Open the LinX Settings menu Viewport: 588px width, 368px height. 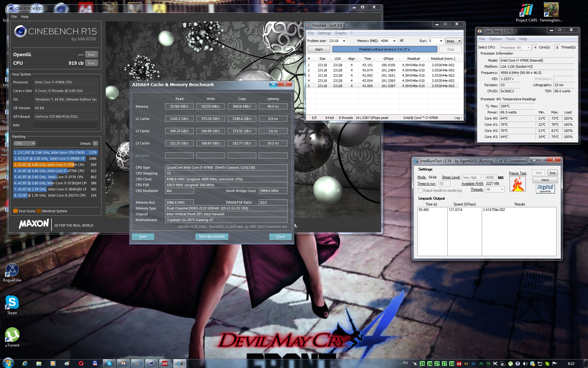tap(324, 33)
